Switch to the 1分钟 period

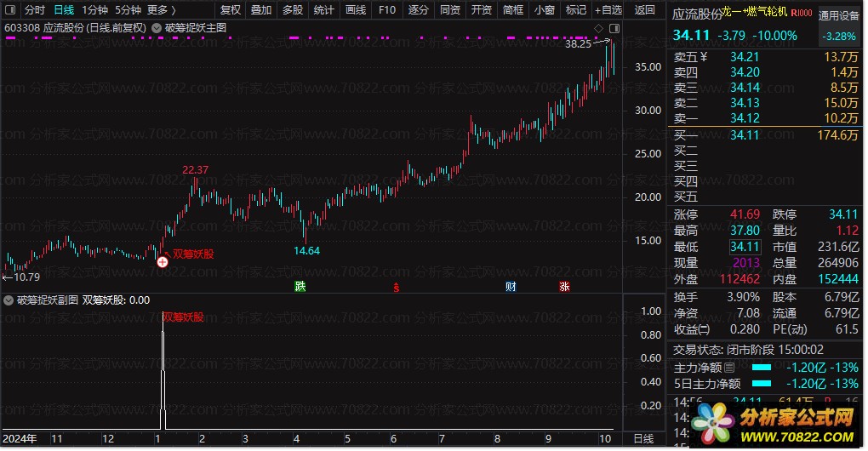(94, 10)
